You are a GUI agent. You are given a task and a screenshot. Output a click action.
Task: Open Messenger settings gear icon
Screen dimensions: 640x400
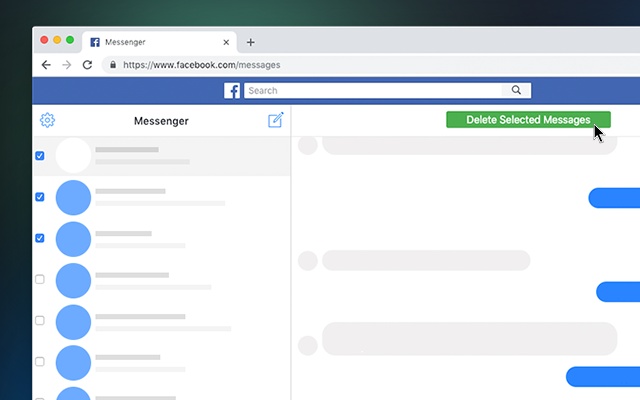click(x=47, y=120)
